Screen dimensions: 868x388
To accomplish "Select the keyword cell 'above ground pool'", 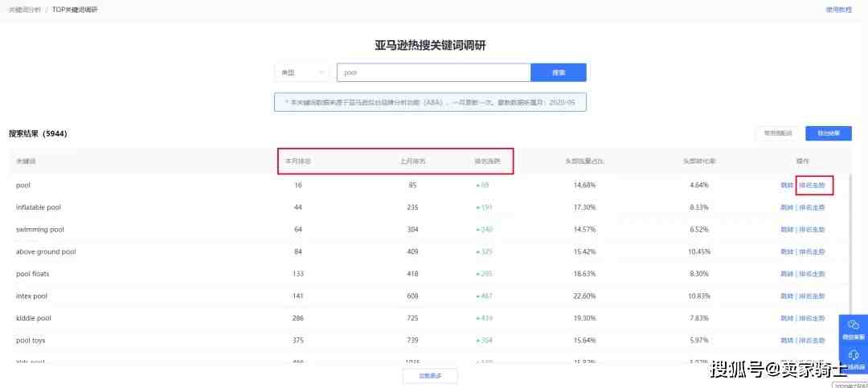I will click(46, 252).
